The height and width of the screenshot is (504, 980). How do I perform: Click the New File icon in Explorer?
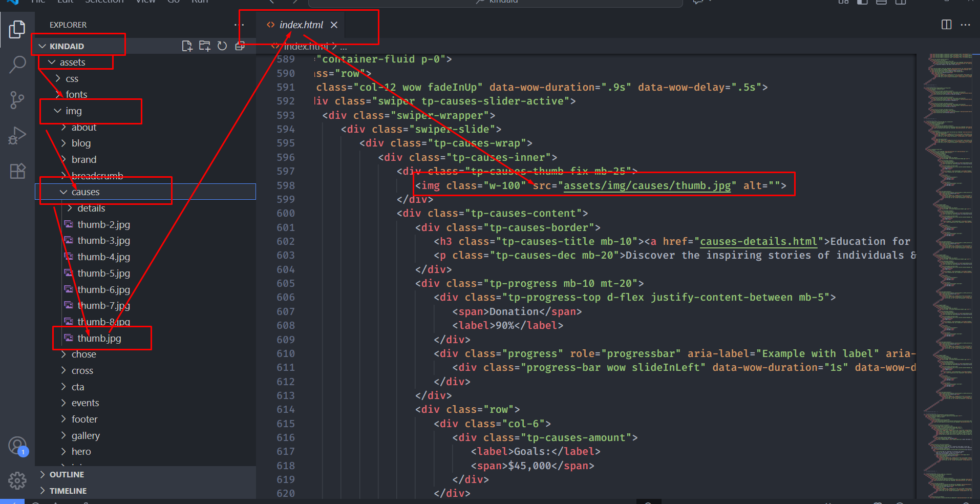pos(187,46)
